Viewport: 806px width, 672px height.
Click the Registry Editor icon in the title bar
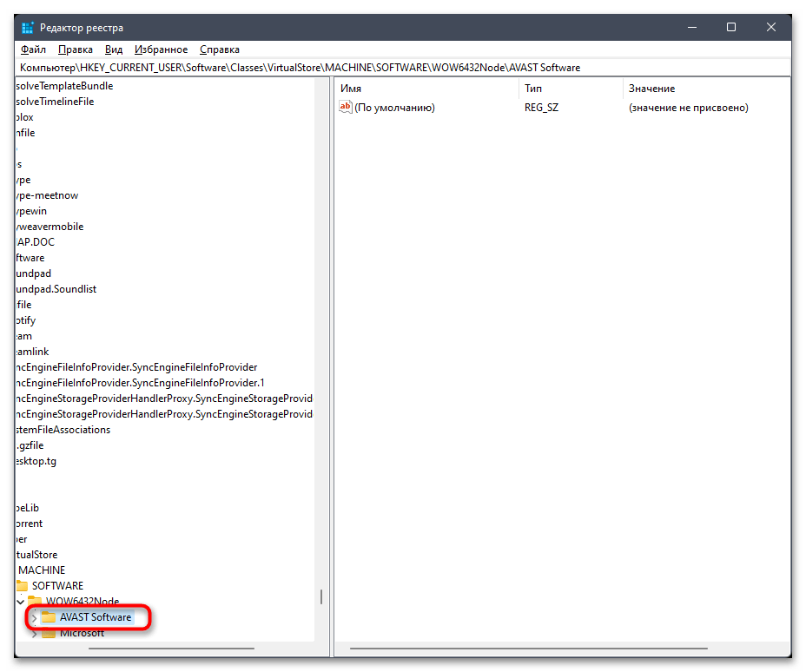27,27
